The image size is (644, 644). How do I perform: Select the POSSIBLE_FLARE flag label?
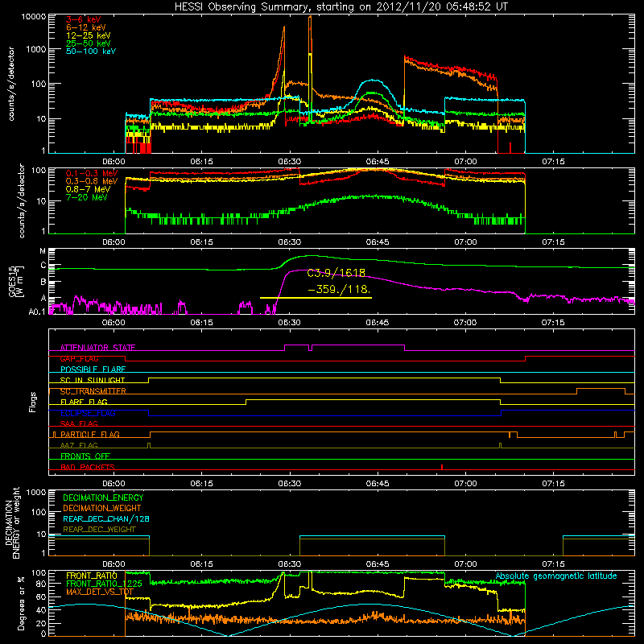(x=93, y=369)
